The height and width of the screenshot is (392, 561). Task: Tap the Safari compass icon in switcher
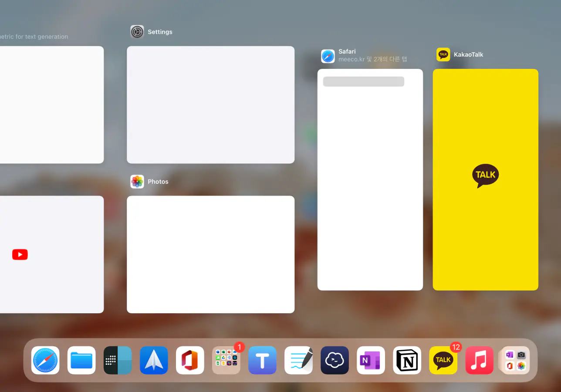328,56
